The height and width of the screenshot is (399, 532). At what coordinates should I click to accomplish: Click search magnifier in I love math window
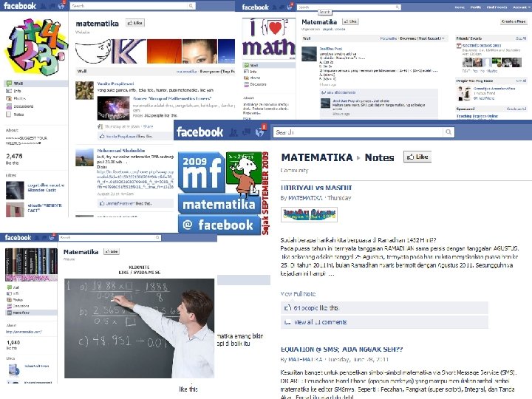[x=398, y=7]
